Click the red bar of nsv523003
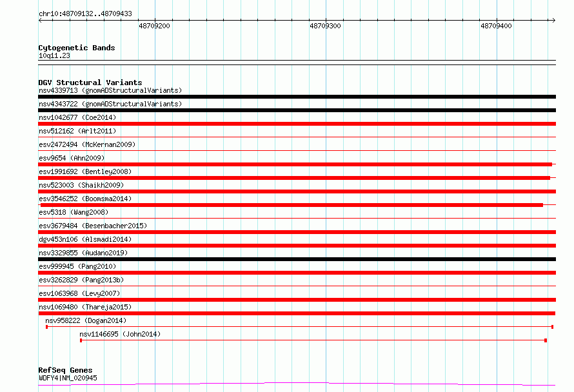The height and width of the screenshot is (392, 574). click(x=297, y=191)
